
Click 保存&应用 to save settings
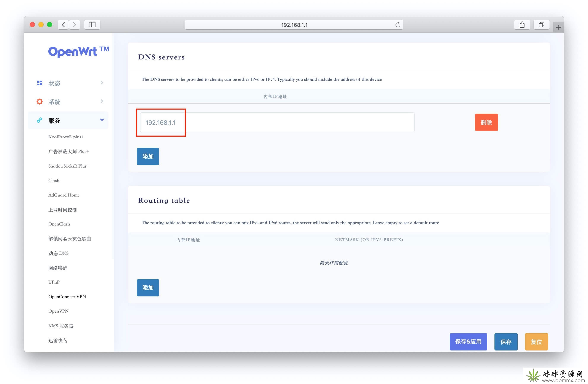point(468,342)
